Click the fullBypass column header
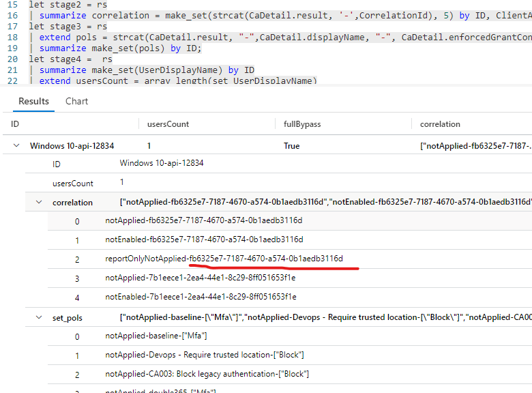Screen dimensions: 532x393 (301, 124)
